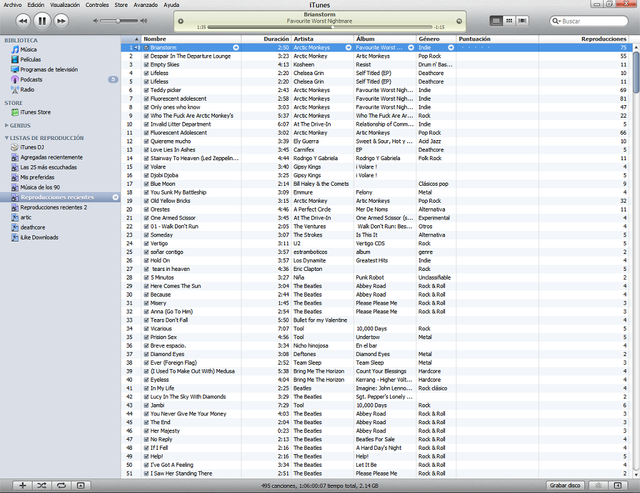This screenshot has height=493, width=640.
Task: Click the Genius button bottom right
Action: (598, 485)
